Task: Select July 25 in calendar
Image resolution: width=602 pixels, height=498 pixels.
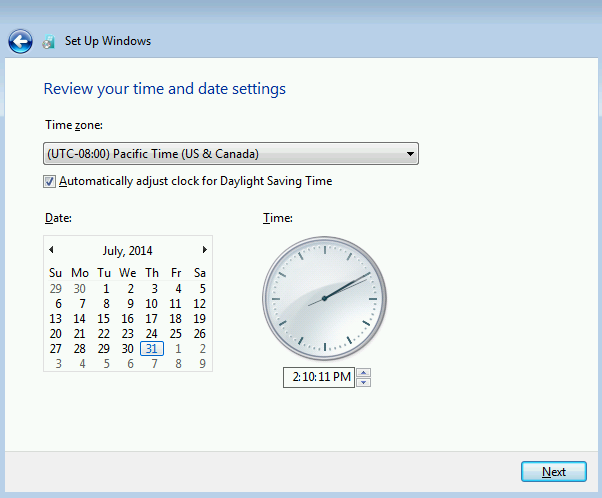Action: (x=175, y=334)
